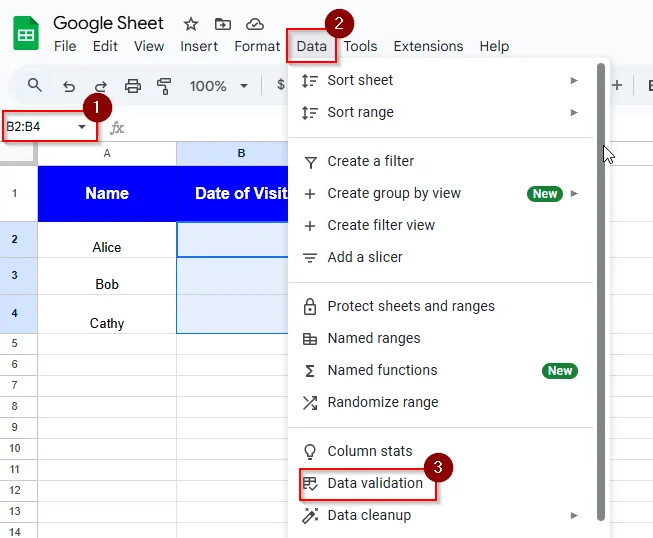The height and width of the screenshot is (538, 653).
Task: Star the Google Sheet document
Action: click(x=191, y=24)
